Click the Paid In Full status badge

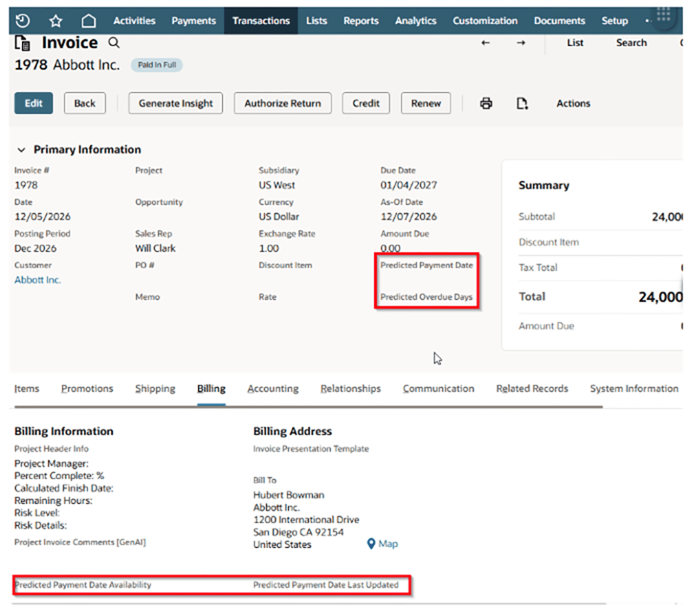click(157, 65)
